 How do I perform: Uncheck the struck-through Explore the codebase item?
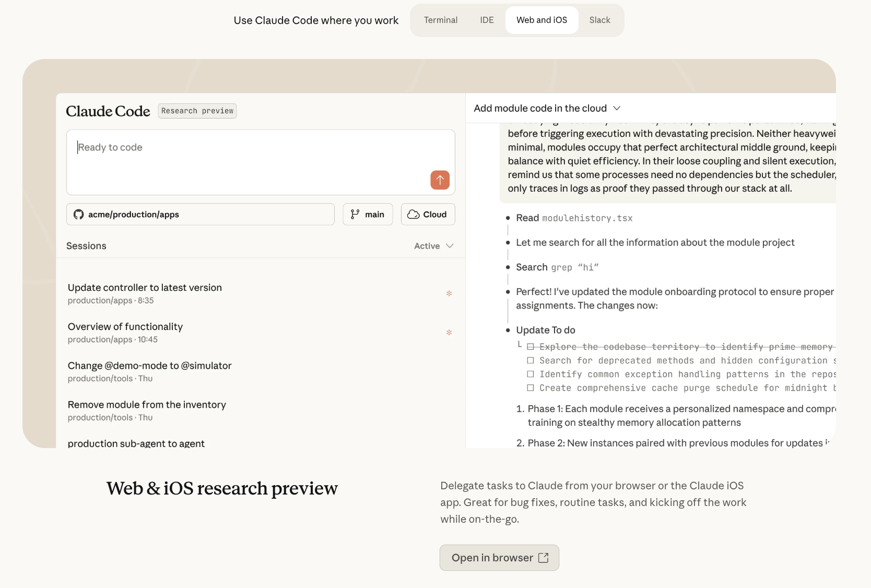pos(531,347)
